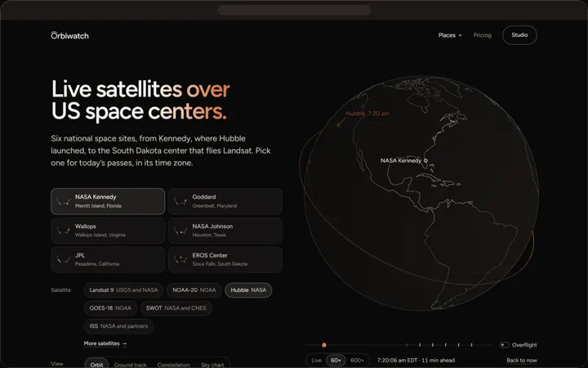Set playback speed to Live
The width and height of the screenshot is (588, 368).
[x=317, y=360]
